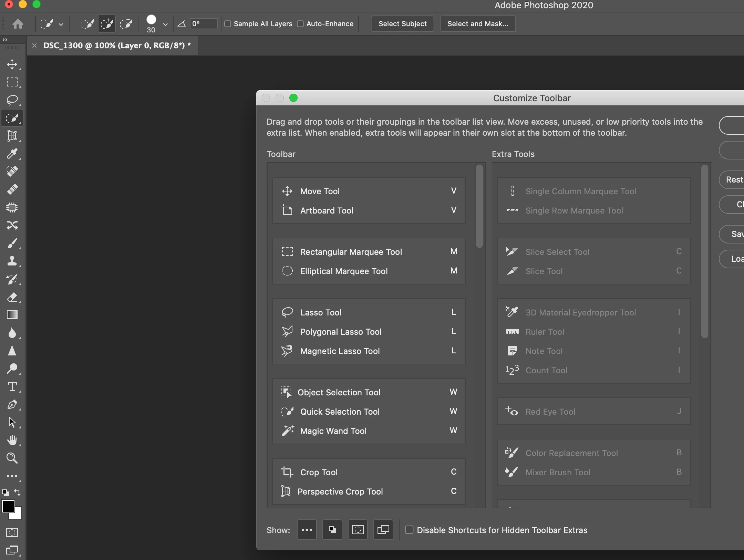Enable Sample All Layers checkbox
Image resolution: width=744 pixels, height=560 pixels.
[x=228, y=24]
